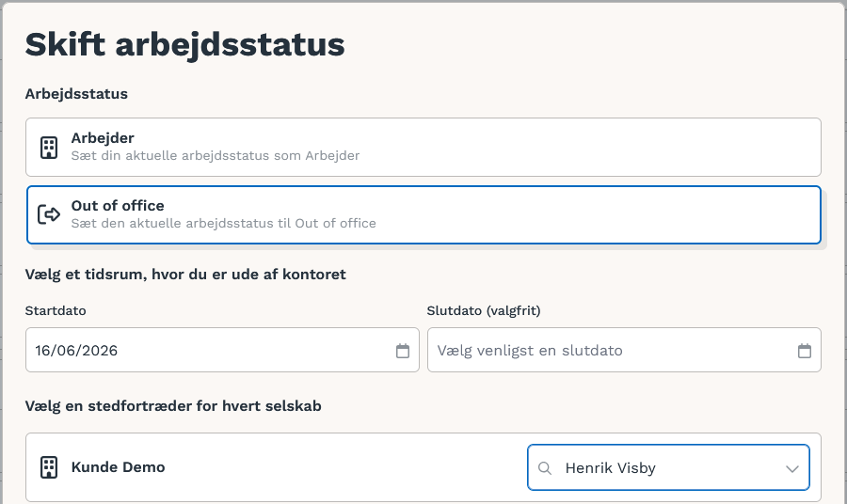847x504 pixels.
Task: Open the stedfortræder combo box showing Henrik Visby
Action: pyautogui.click(x=668, y=467)
